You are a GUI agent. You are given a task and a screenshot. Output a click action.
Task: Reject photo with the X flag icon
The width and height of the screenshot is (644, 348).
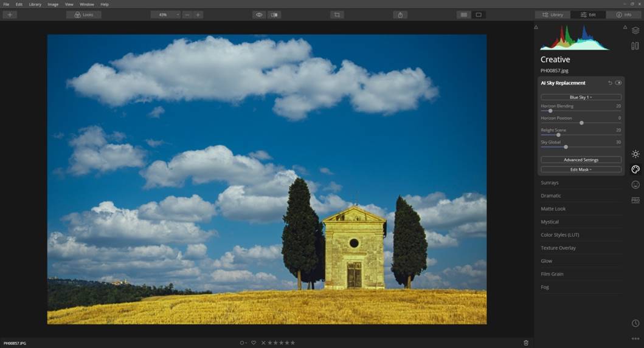pos(263,343)
